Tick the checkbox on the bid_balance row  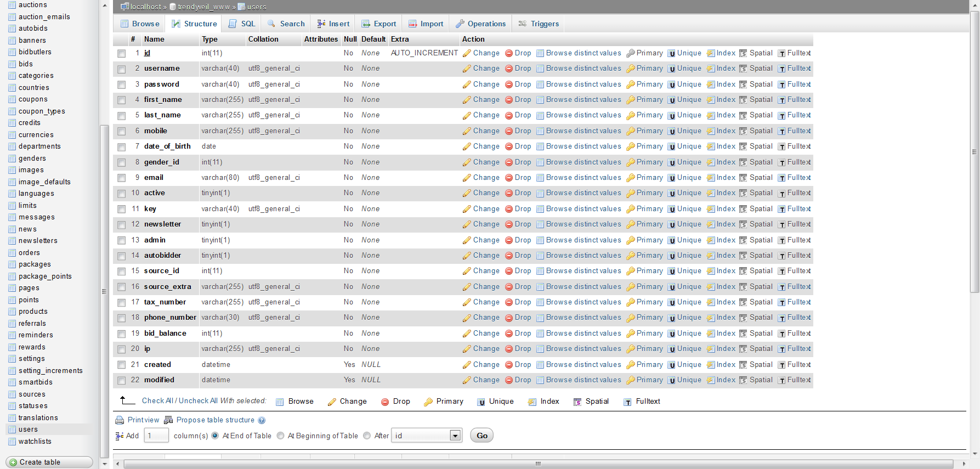pos(121,334)
